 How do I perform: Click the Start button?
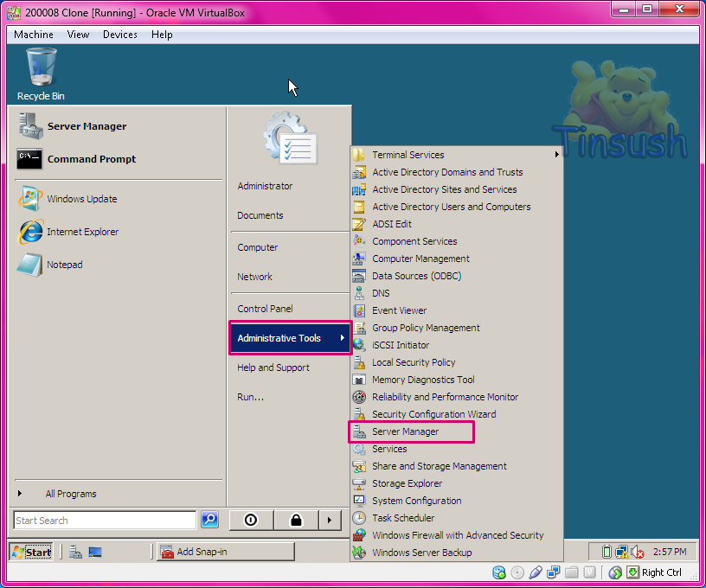pyautogui.click(x=31, y=552)
